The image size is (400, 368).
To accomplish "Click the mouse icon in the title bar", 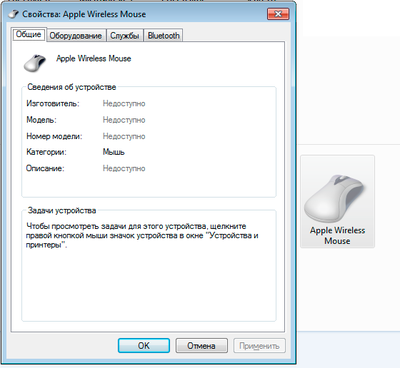I will 13,14.
